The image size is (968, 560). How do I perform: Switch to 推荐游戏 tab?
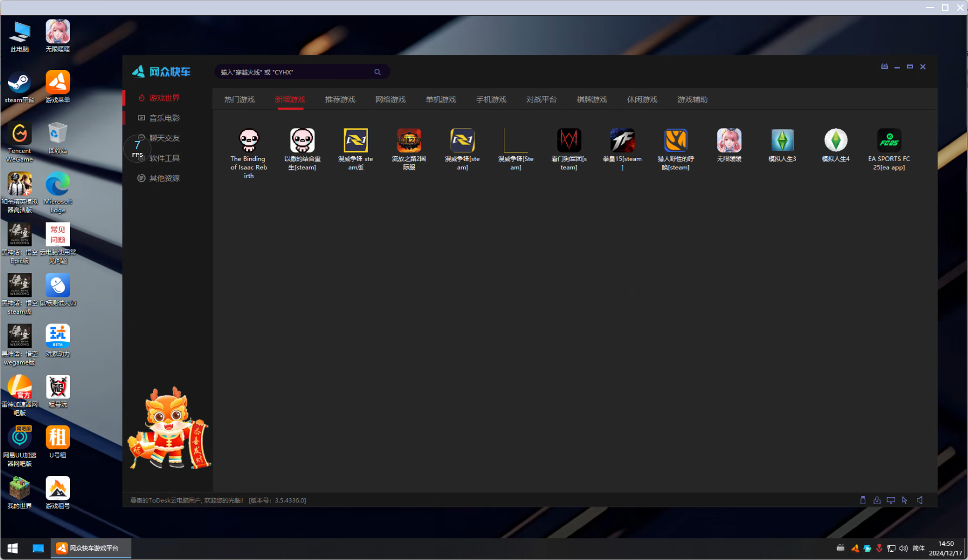(340, 99)
